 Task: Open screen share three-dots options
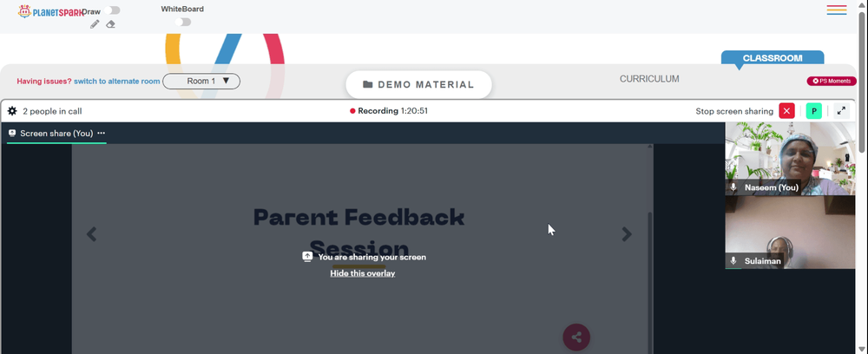click(102, 134)
